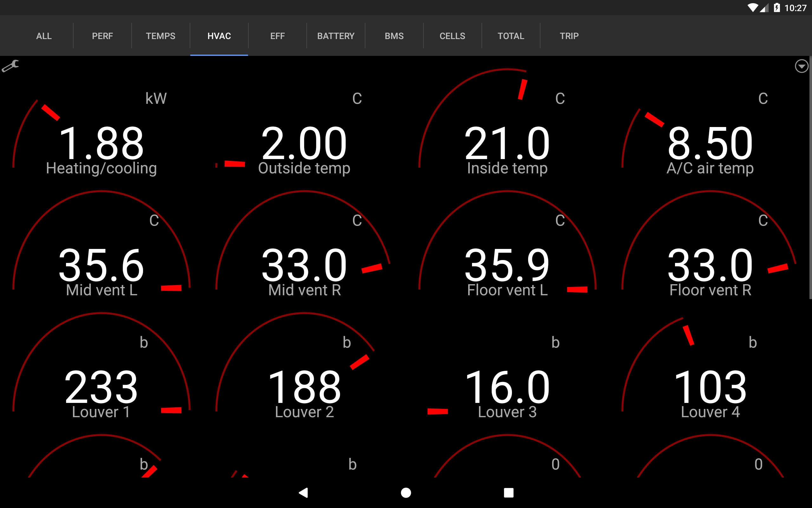Screen dimensions: 812x508
Task: Open the BATTERY tab
Action: 336,36
